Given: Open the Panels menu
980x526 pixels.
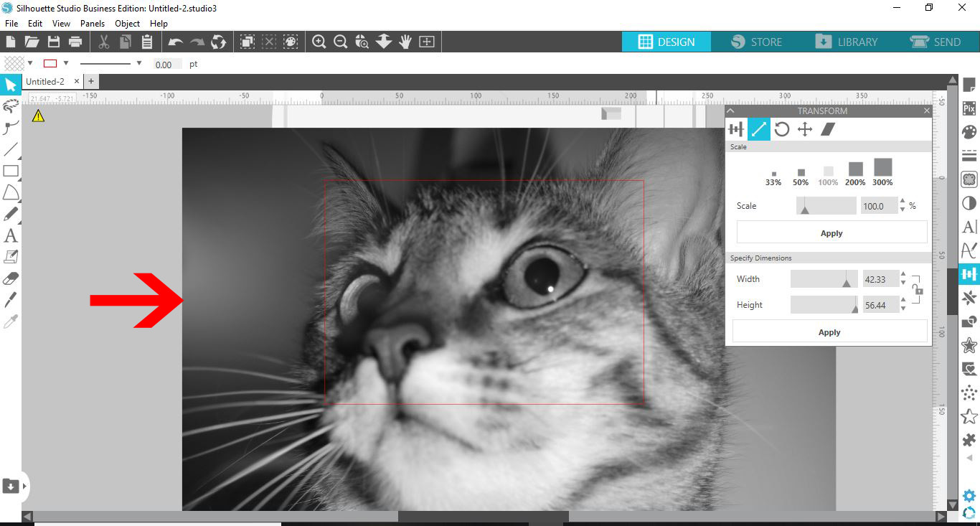Looking at the screenshot, I should [x=93, y=24].
